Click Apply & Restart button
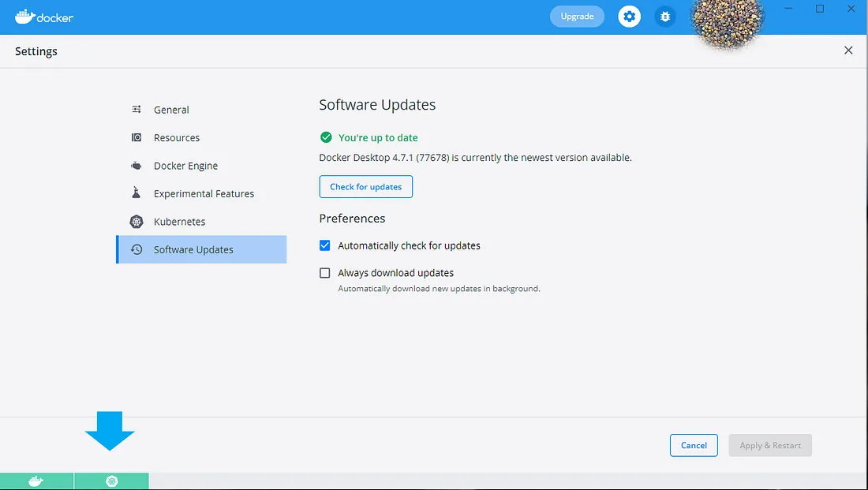Screen dimensions: 868x490 pyautogui.click(x=770, y=445)
